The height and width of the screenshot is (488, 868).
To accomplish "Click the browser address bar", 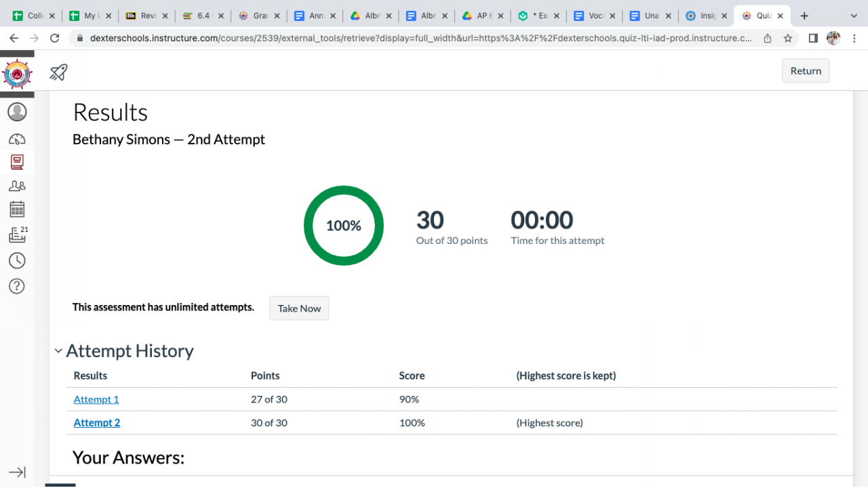I will tap(420, 39).
